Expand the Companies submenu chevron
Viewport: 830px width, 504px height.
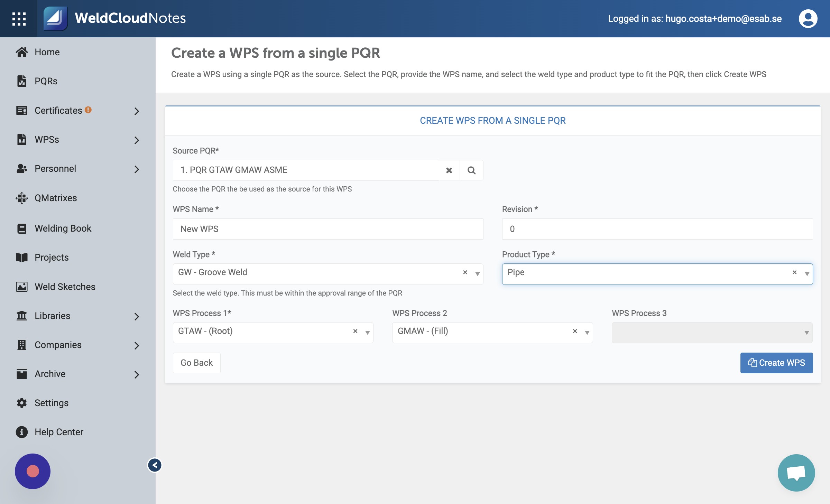pos(137,345)
